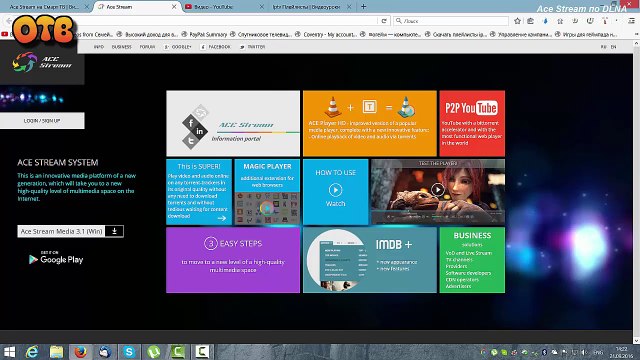640x360 pixels.
Task: Click the Ace Stream logo on the website
Action: [42, 62]
